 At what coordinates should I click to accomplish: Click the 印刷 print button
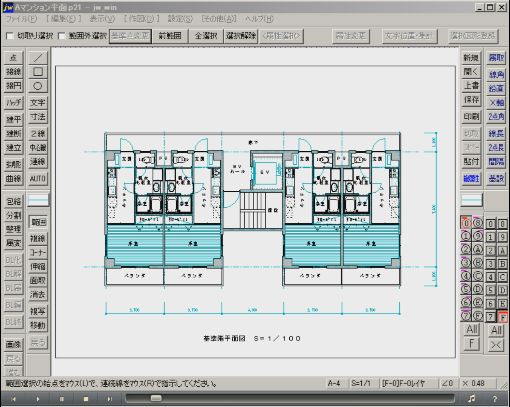[x=471, y=117]
